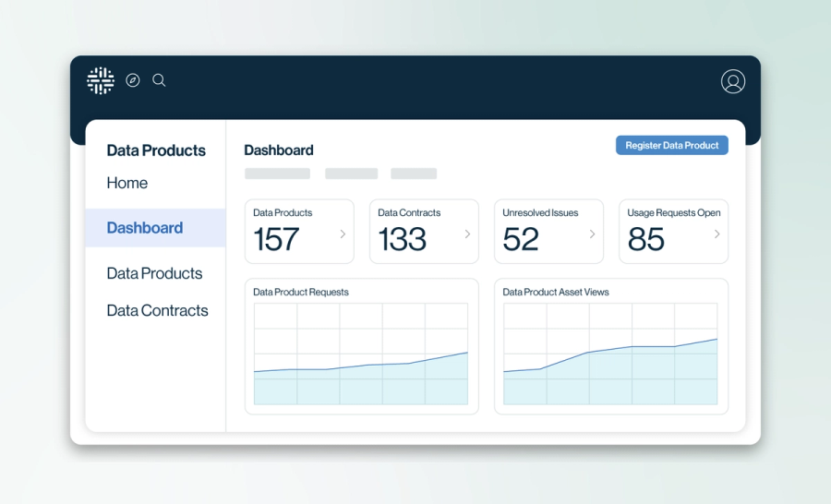The image size is (831, 504).
Task: Click the Data Product Requests title
Action: pyautogui.click(x=301, y=292)
